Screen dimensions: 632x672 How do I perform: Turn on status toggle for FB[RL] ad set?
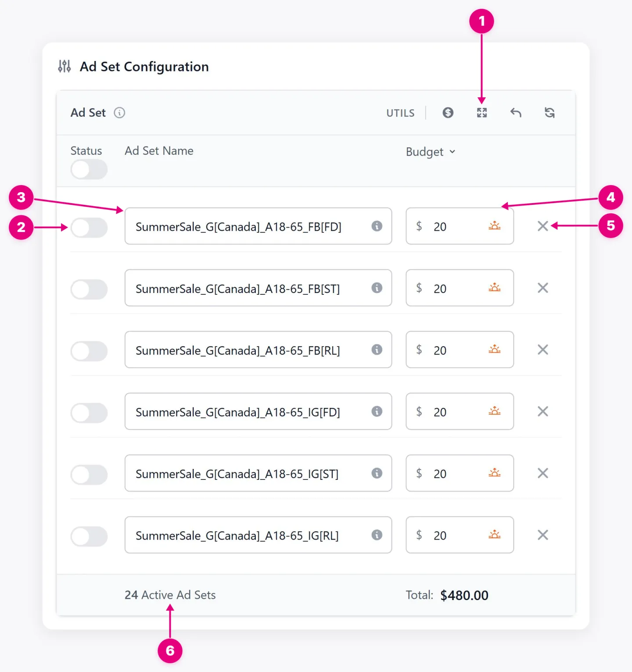point(89,351)
